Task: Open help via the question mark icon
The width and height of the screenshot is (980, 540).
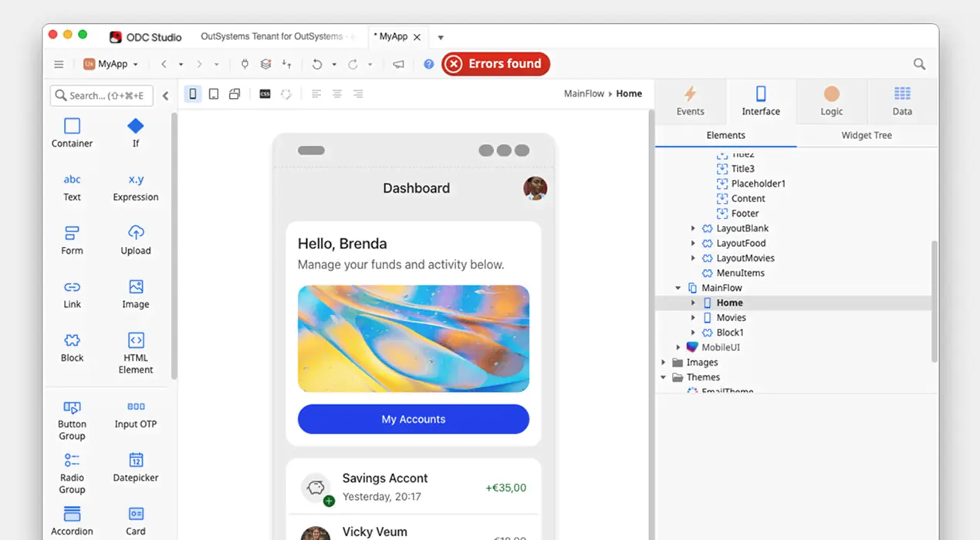Action: click(x=427, y=64)
